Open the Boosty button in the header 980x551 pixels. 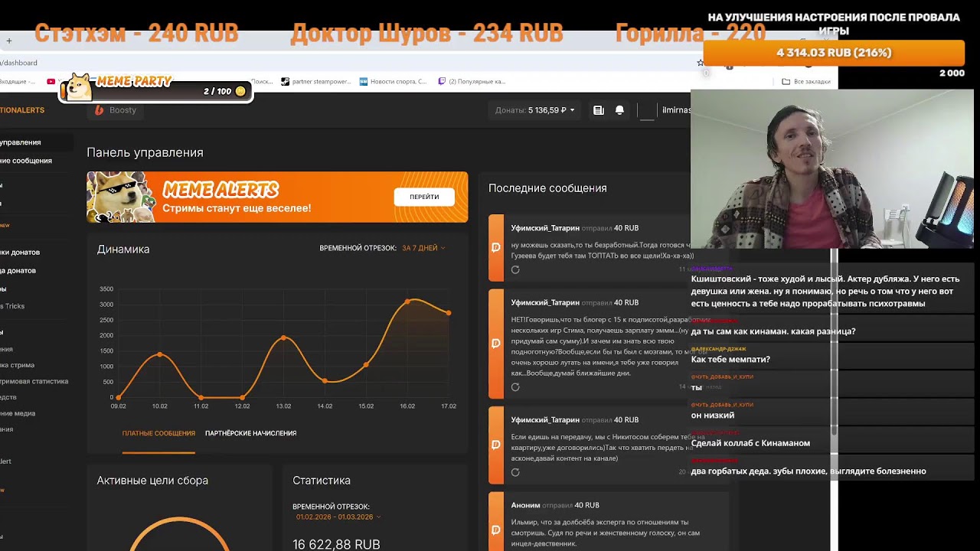click(x=116, y=110)
